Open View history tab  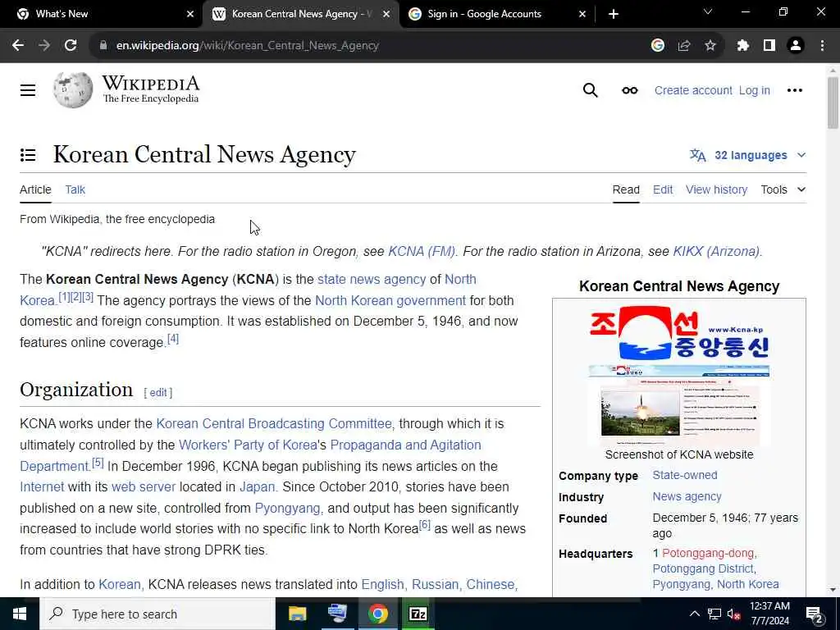point(716,189)
